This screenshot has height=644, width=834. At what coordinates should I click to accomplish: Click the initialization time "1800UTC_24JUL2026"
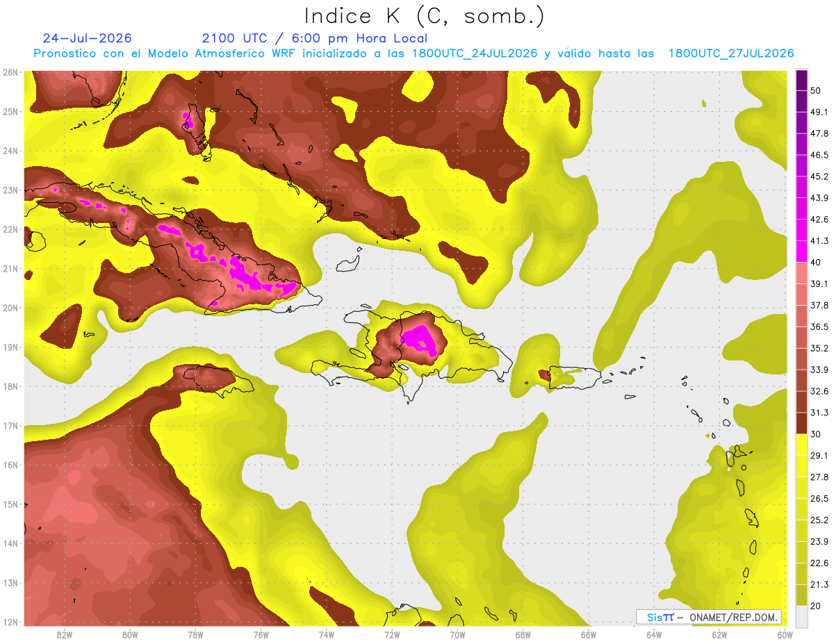pyautogui.click(x=475, y=53)
